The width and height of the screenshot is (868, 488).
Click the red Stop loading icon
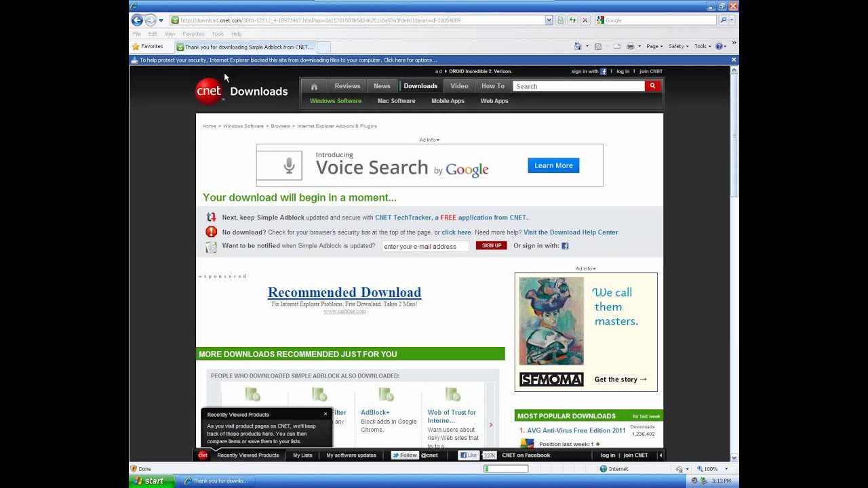point(585,20)
